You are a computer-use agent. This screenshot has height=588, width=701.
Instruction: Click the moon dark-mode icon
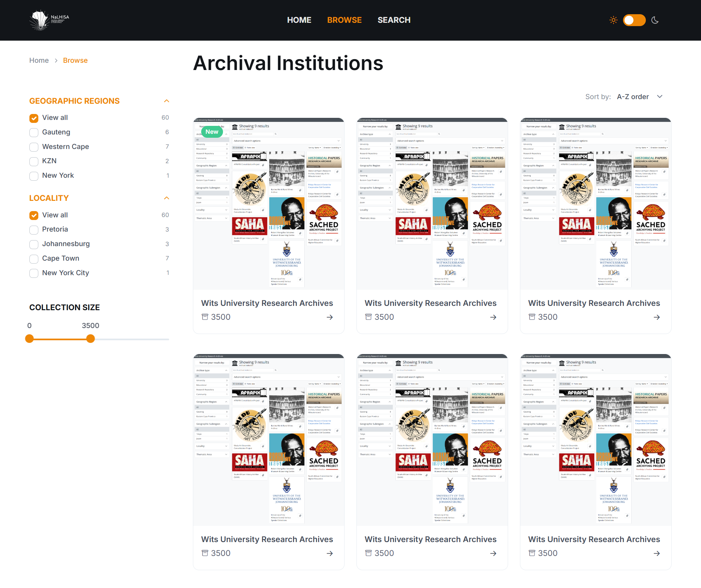point(655,20)
